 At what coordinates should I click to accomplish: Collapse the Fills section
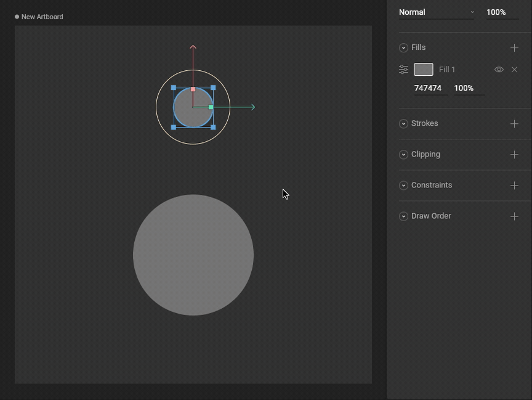click(x=403, y=47)
